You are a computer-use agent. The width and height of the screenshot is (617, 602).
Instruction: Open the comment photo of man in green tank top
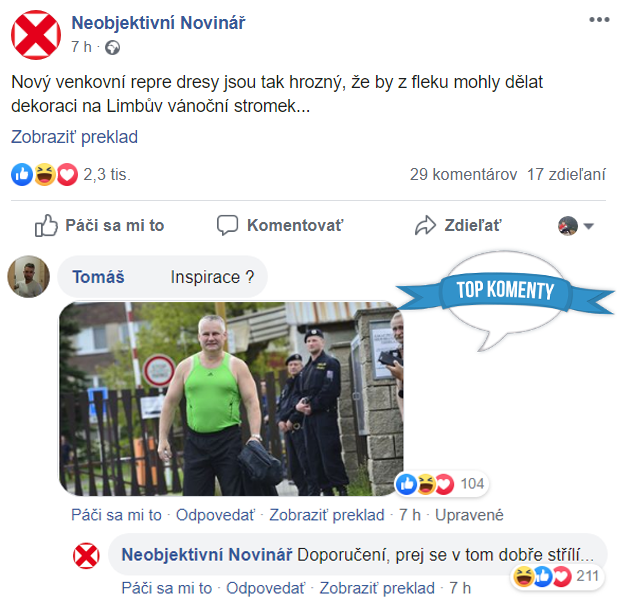tap(231, 399)
